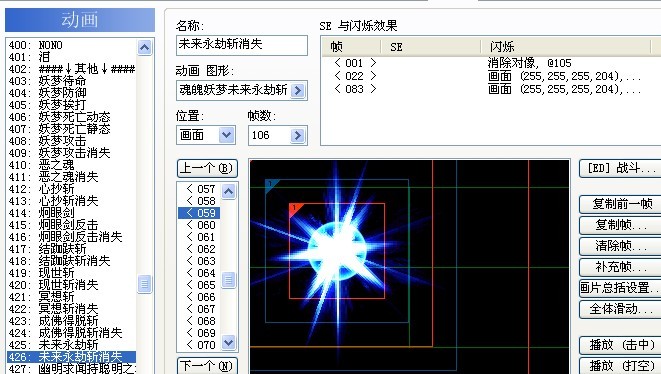Open animation graphic picker arrow
661x374 pixels.
[x=298, y=90]
